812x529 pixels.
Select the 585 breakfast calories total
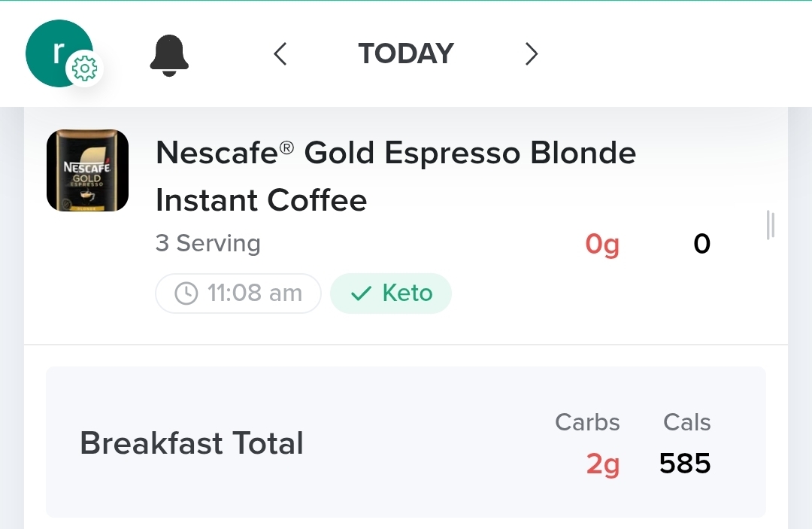point(685,464)
